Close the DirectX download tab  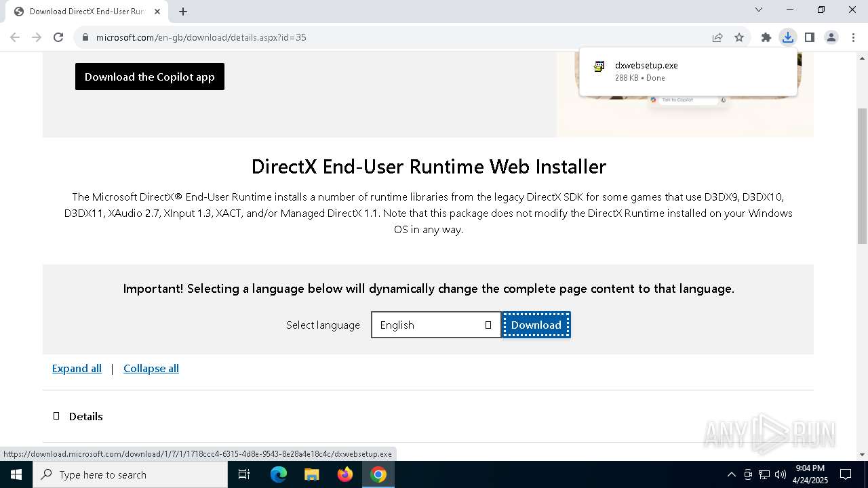point(157,12)
